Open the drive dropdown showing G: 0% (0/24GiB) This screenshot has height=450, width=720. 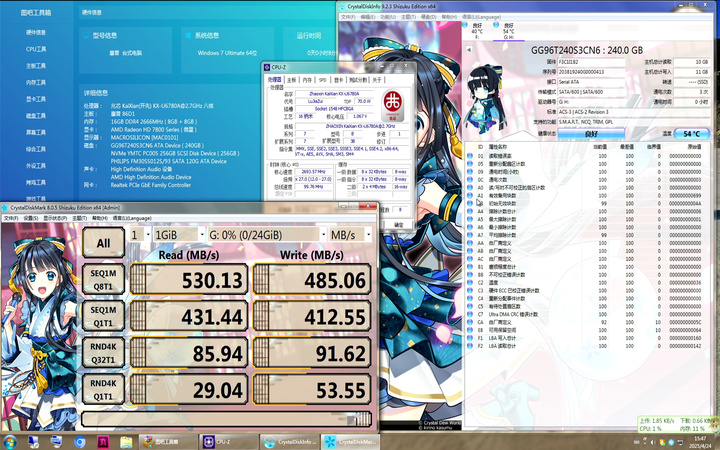[x=267, y=235]
